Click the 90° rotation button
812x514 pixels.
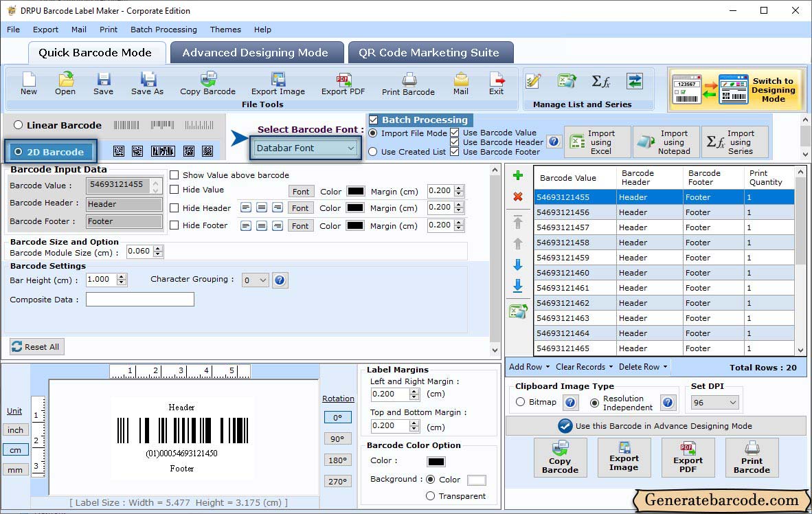[x=337, y=439]
